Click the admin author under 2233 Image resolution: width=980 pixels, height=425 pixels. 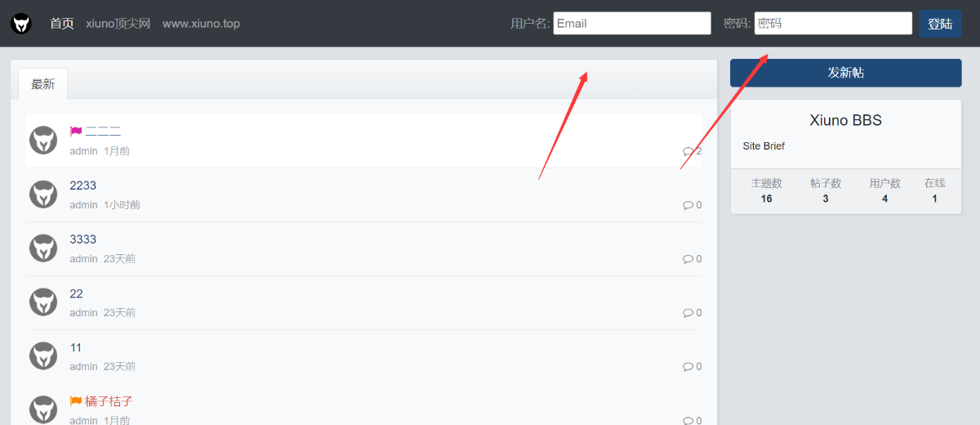click(83, 205)
